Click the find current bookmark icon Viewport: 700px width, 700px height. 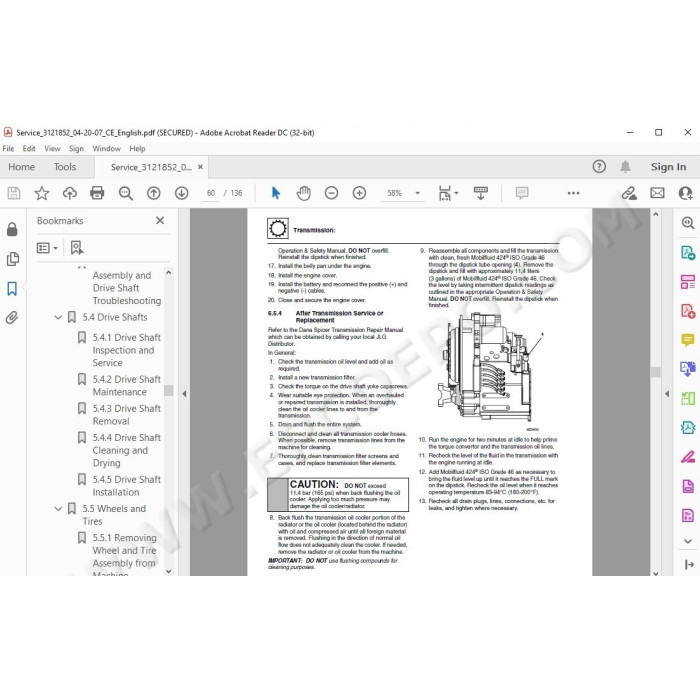point(77,248)
